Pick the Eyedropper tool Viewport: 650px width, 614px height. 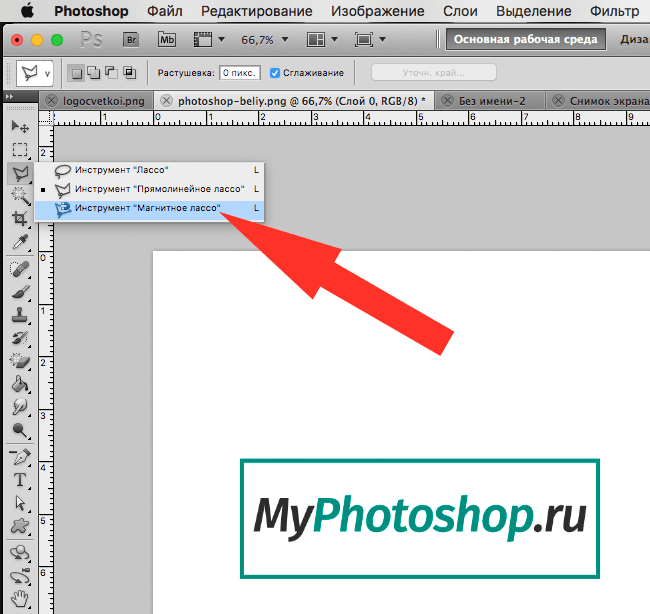[x=19, y=243]
